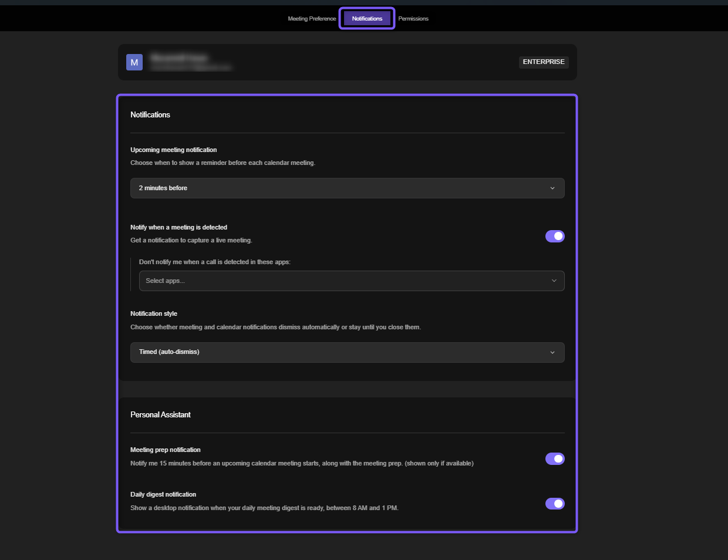Click 'Get a notification to capture a live meeting.' text

[191, 241]
